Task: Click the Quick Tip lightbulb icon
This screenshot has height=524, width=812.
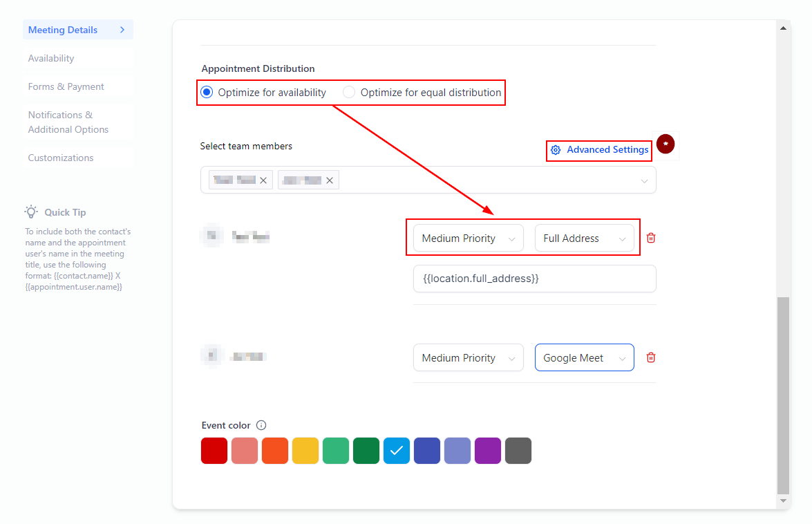Action: pos(32,212)
